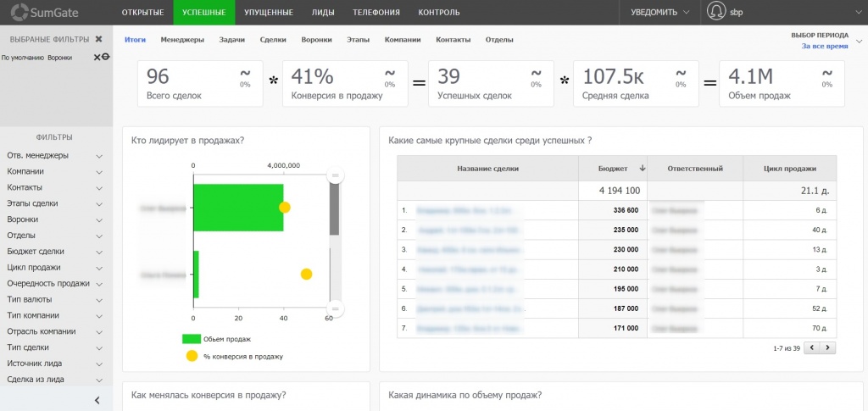The height and width of the screenshot is (411, 868).
Task: Open the deal link in row 7
Action: [x=470, y=328]
